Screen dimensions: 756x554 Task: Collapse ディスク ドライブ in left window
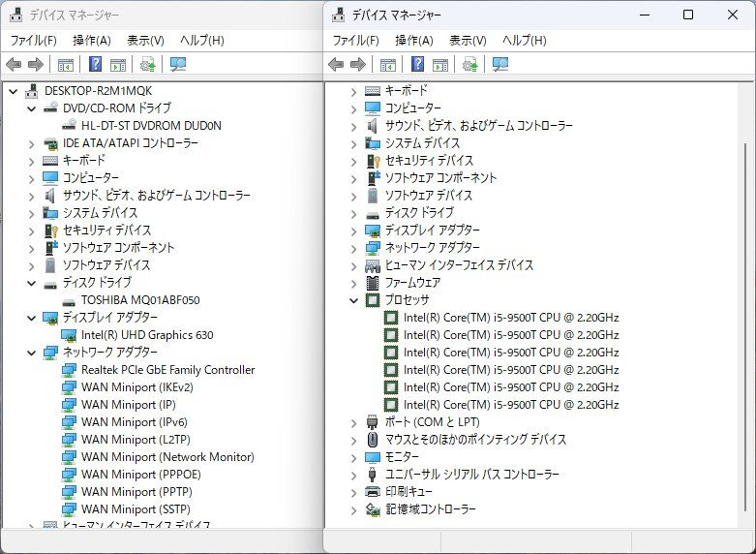[x=31, y=283]
